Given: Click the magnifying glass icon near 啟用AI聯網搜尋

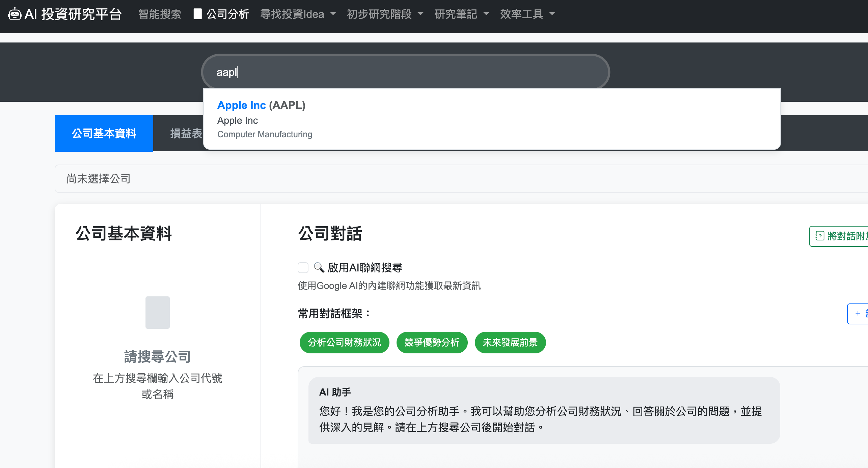Looking at the screenshot, I should click(319, 267).
